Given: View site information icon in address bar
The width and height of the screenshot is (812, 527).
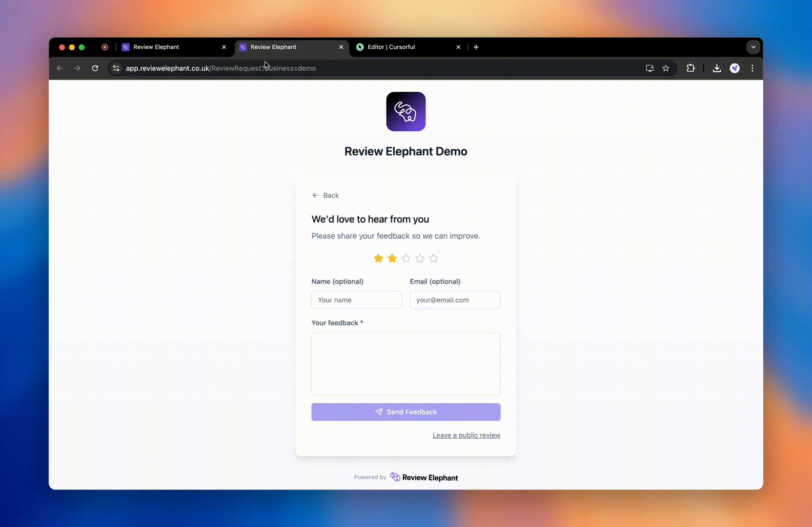Looking at the screenshot, I should click(116, 68).
